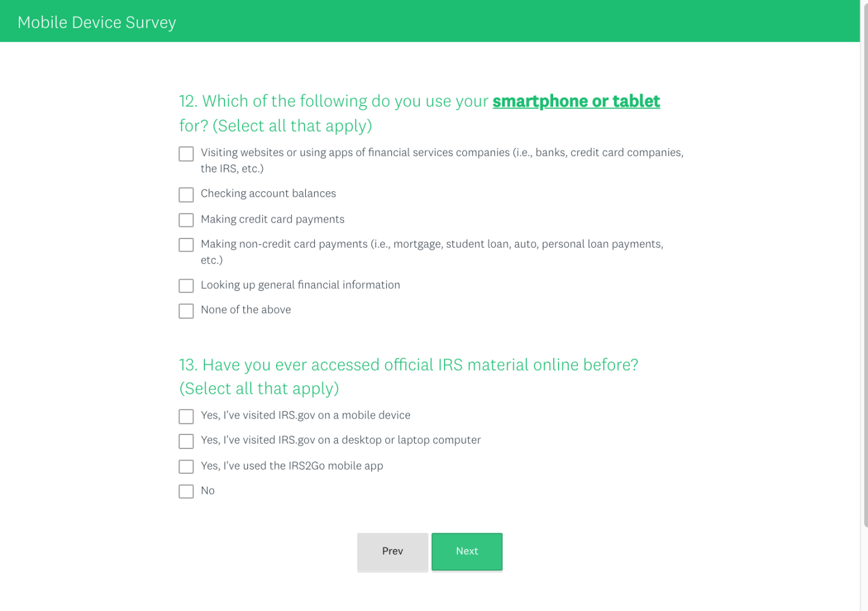Enable 'Making non-credit card payments' checkbox
868x611 pixels.
click(x=186, y=245)
